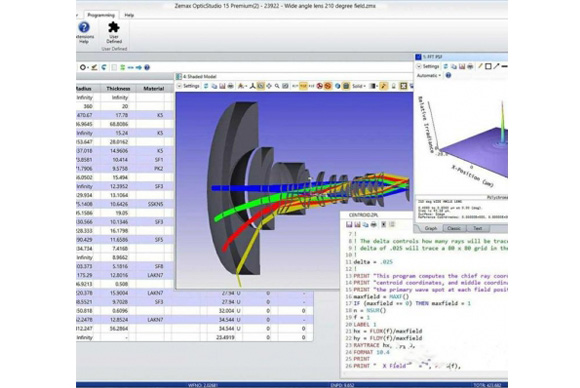Open the Solid display mode dropdown
Screen dimensions: 580x388
coord(359,86)
